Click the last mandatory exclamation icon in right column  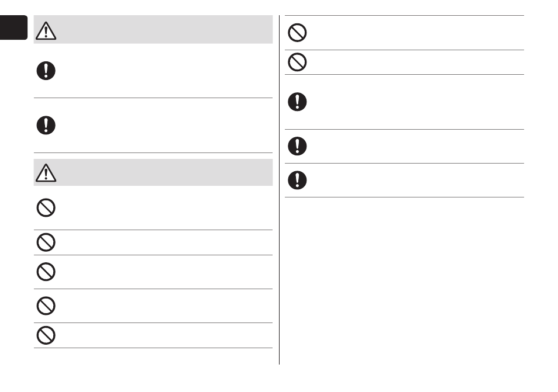click(297, 180)
